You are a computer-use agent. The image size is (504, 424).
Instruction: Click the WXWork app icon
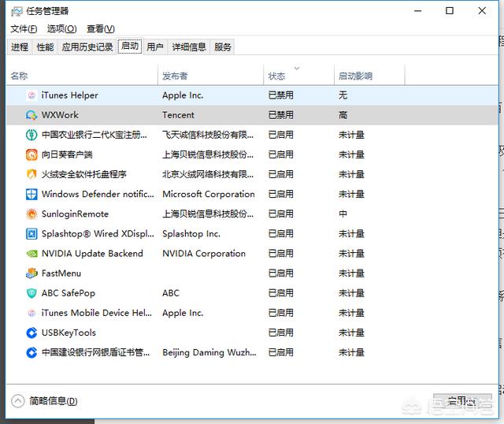31,115
